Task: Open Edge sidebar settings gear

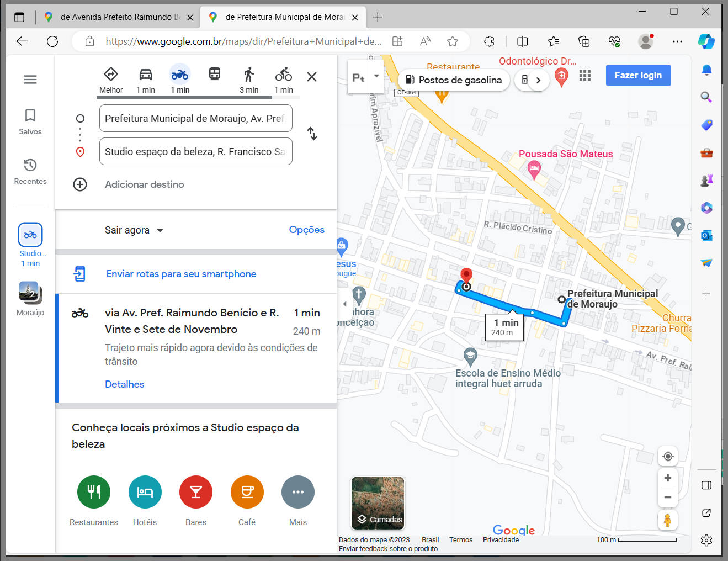Action: pos(706,541)
